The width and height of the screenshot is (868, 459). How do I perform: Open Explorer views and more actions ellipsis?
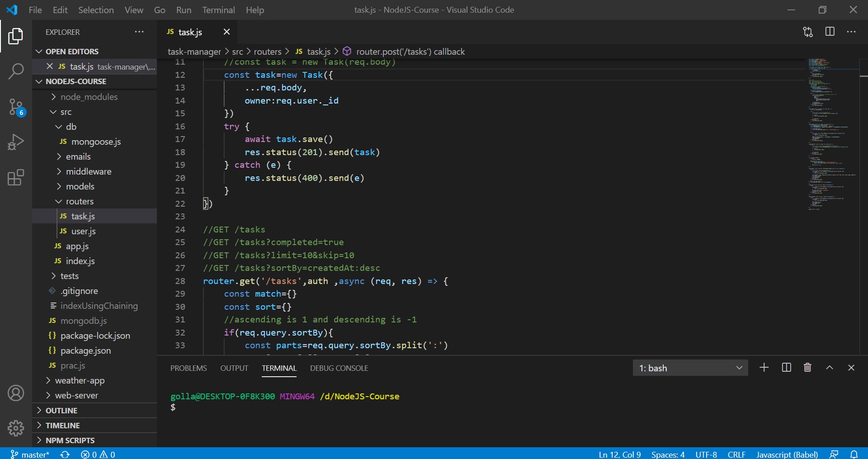[x=139, y=32]
